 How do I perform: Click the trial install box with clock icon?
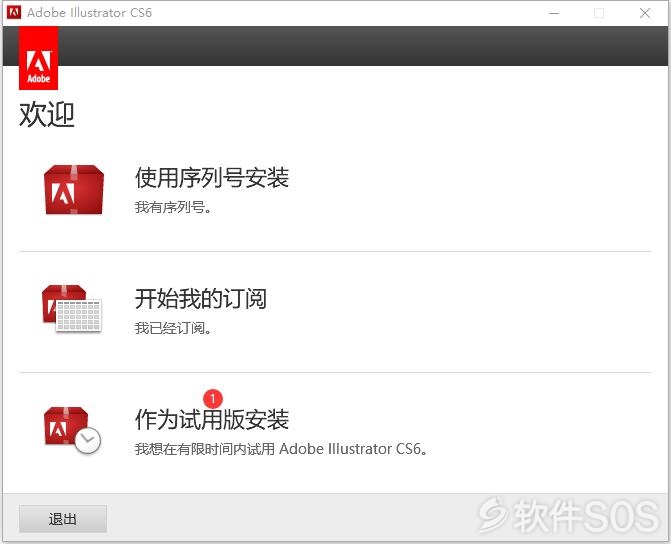click(x=72, y=430)
